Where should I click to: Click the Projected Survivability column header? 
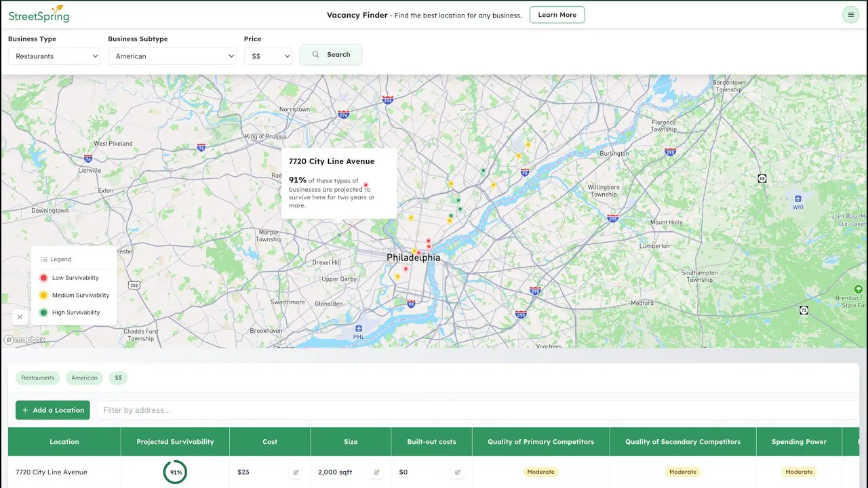point(175,442)
